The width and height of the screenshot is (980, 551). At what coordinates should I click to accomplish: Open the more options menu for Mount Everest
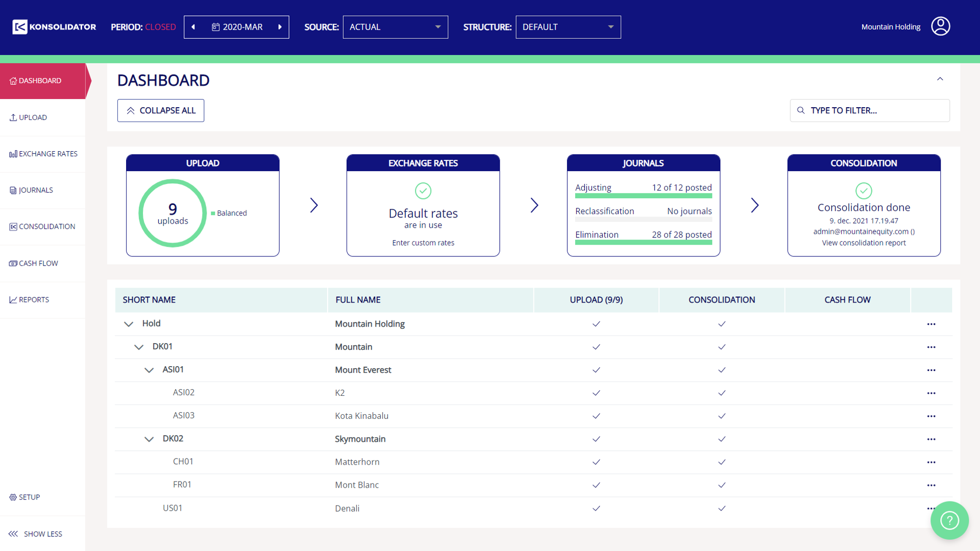tap(931, 370)
